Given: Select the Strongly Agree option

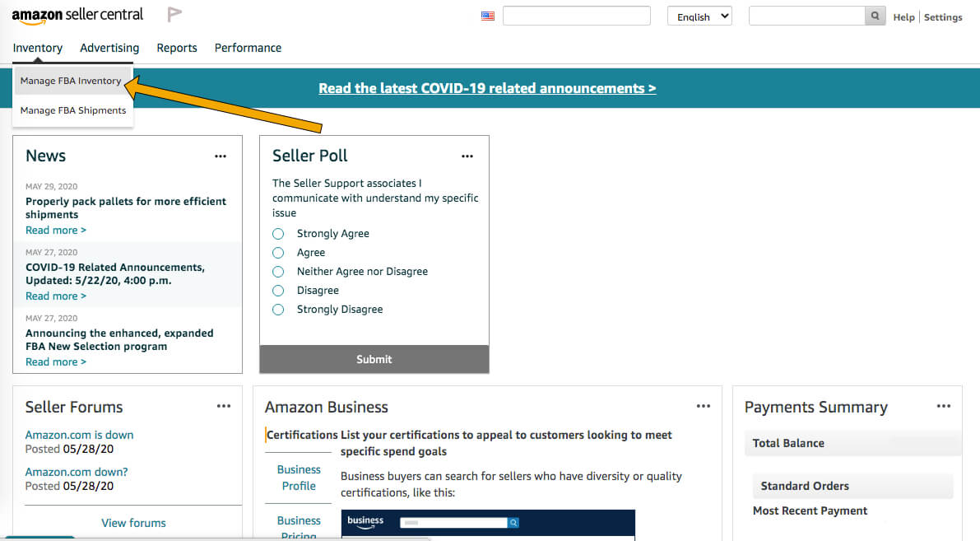Looking at the screenshot, I should point(277,233).
